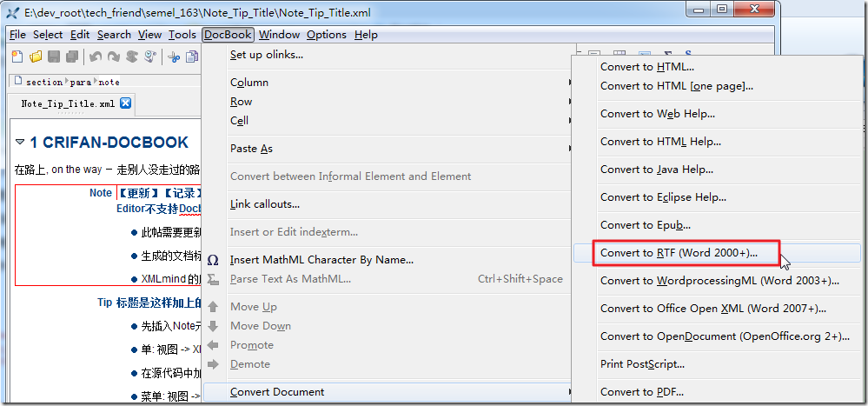Screen dimensions: 868x406
Task: Click the Omega Insert MathML Character icon
Action: (x=213, y=260)
